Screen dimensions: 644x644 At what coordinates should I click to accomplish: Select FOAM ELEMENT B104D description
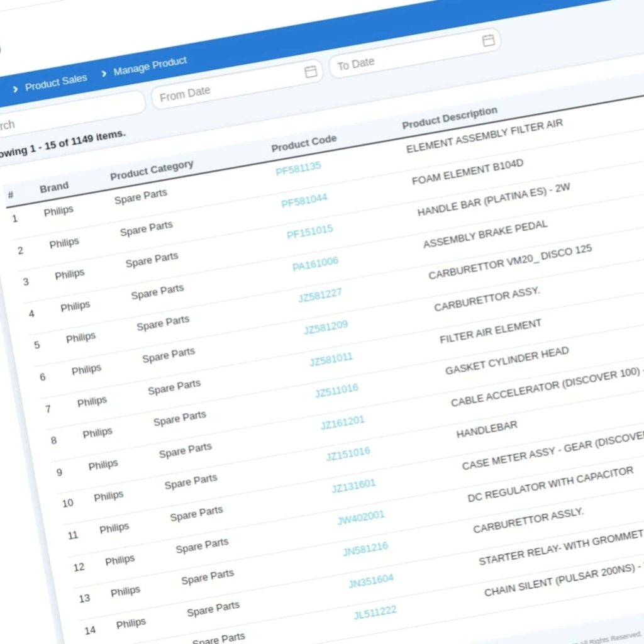(x=467, y=172)
